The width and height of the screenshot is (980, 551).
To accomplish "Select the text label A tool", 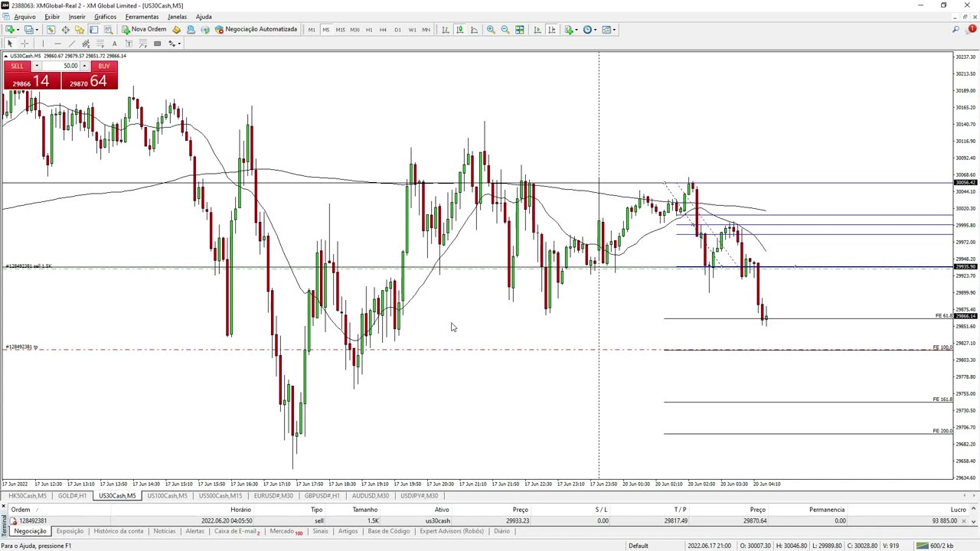I will tap(115, 44).
